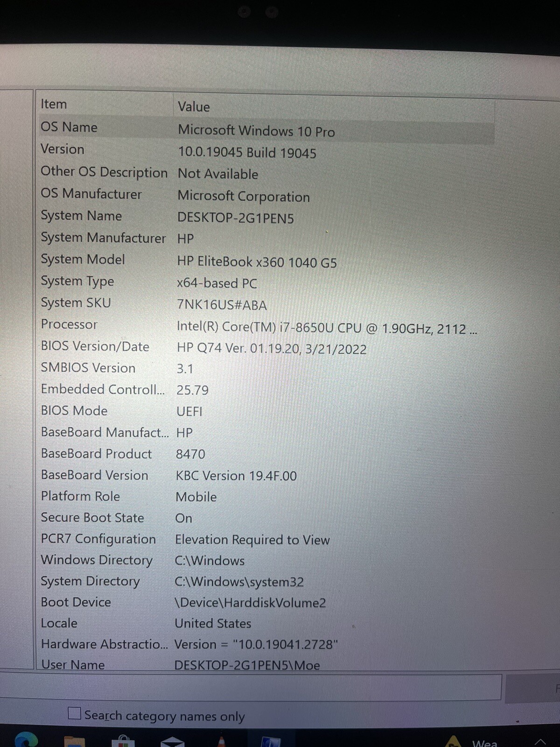The height and width of the screenshot is (747, 560).
Task: Select the BaseBoard Version row
Action: pyautogui.click(x=265, y=476)
